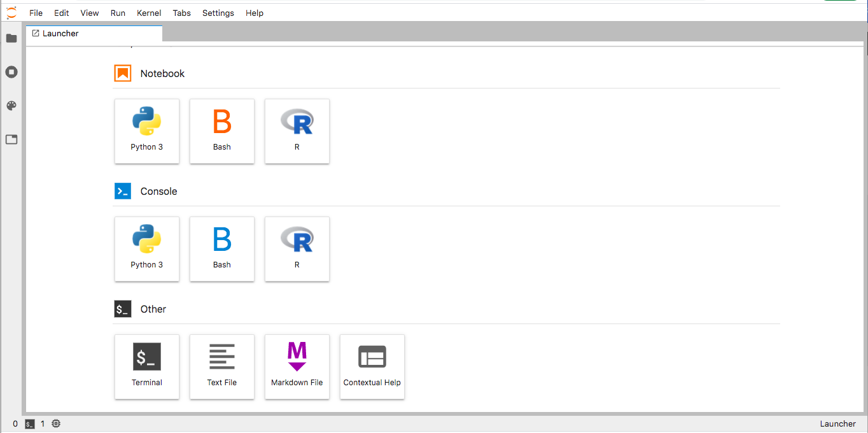868x433 pixels.
Task: Start a Python 3 console
Action: coord(147,249)
